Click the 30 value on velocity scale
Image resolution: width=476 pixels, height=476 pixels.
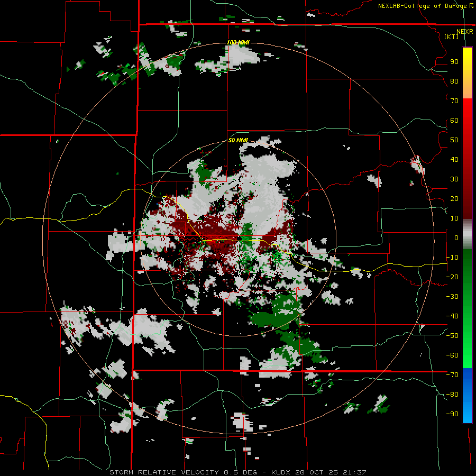[454, 179]
